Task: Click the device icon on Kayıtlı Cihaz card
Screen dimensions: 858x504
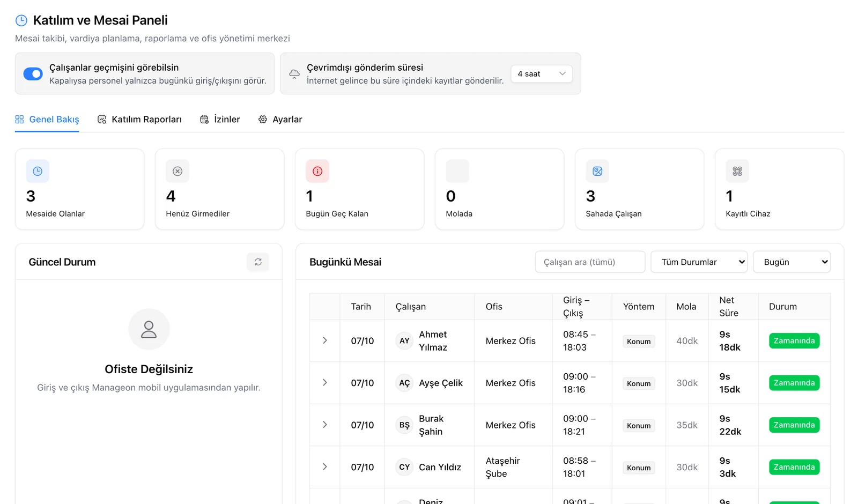Action: pos(737,171)
